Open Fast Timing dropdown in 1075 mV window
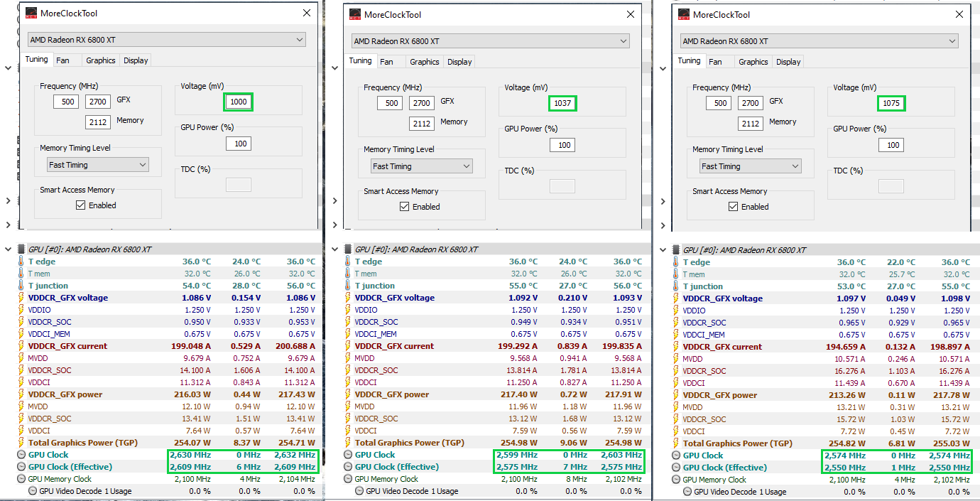This screenshot has height=501, width=980. pyautogui.click(x=751, y=166)
